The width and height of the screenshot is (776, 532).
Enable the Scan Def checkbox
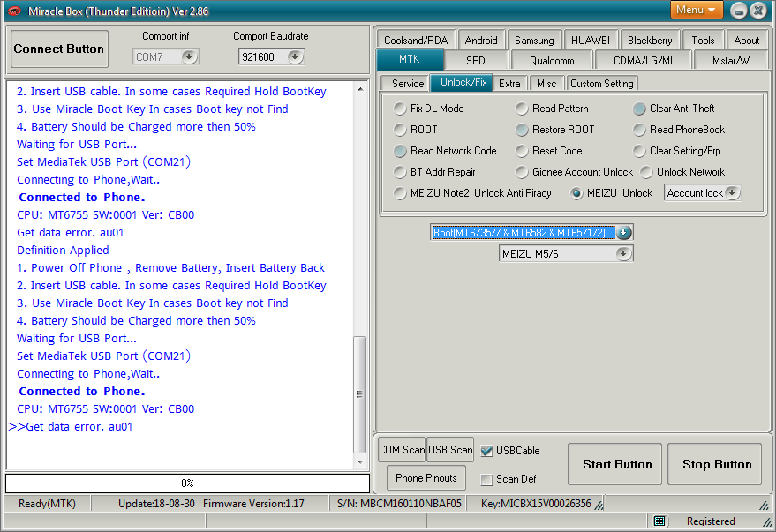(486, 479)
